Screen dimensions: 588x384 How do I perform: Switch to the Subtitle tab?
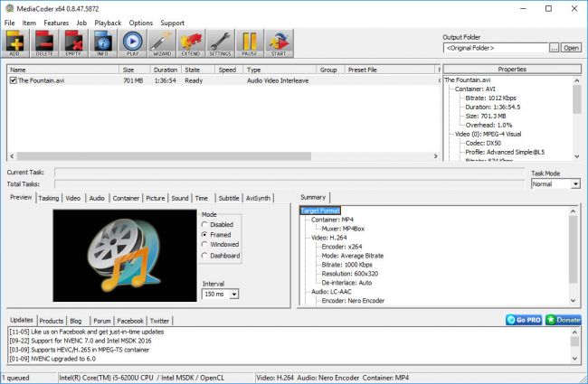click(229, 198)
